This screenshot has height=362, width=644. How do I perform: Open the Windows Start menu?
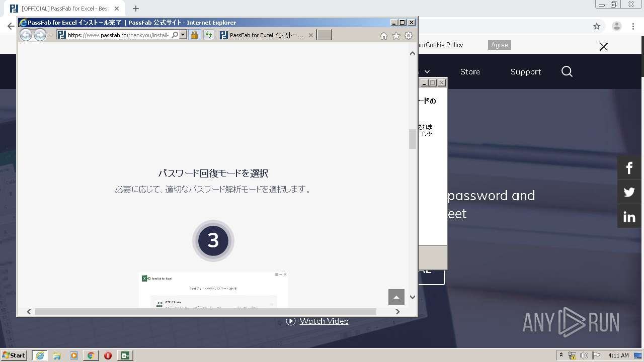tap(14, 355)
